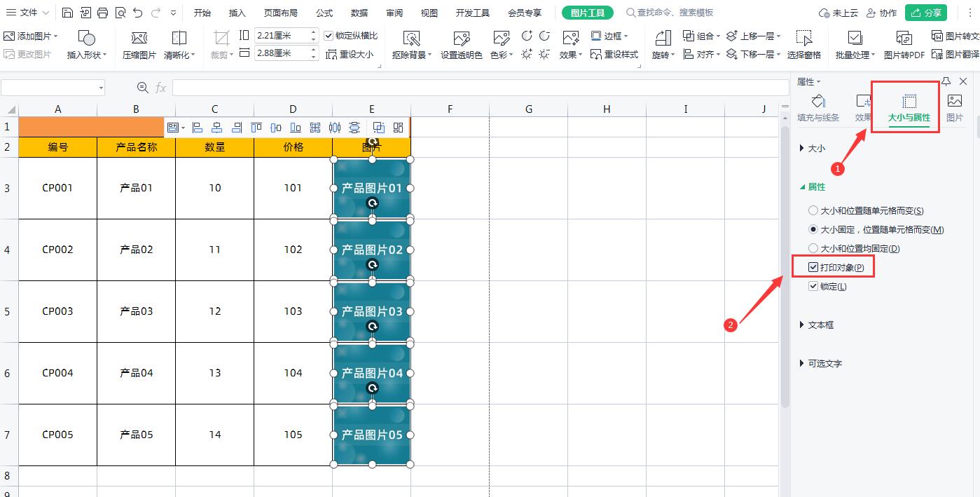Click the 设置透明色 transparent color tool
Image resolution: width=980 pixels, height=497 pixels.
462,42
